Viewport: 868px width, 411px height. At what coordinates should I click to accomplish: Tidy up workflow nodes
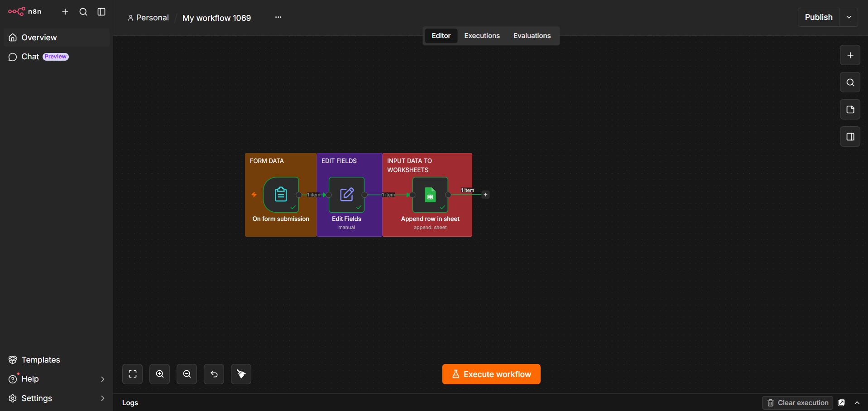[241, 374]
